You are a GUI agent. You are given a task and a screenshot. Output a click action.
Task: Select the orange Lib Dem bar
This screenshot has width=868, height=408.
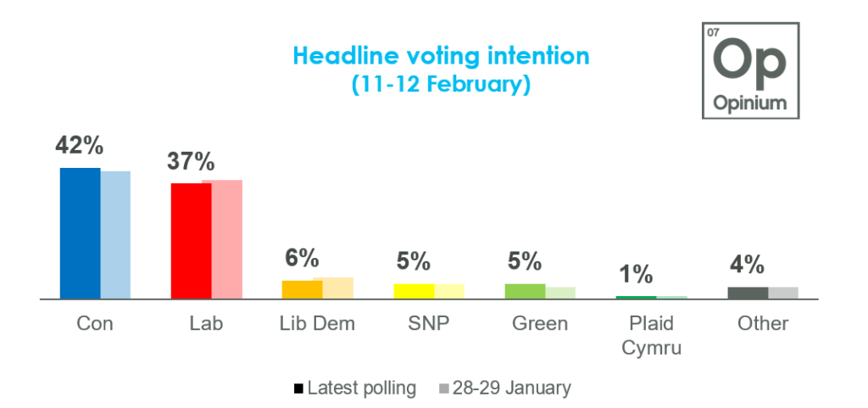pos(302,289)
